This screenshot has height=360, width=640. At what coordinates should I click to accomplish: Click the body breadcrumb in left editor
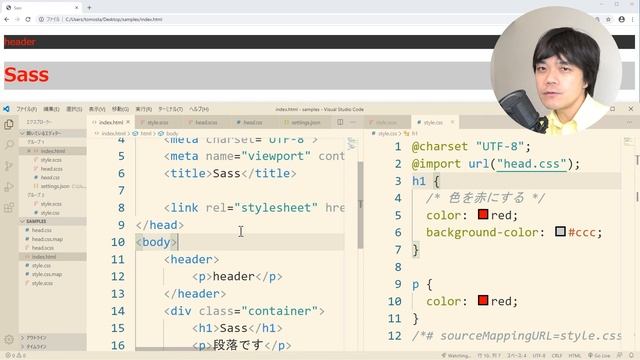pyautogui.click(x=169, y=133)
